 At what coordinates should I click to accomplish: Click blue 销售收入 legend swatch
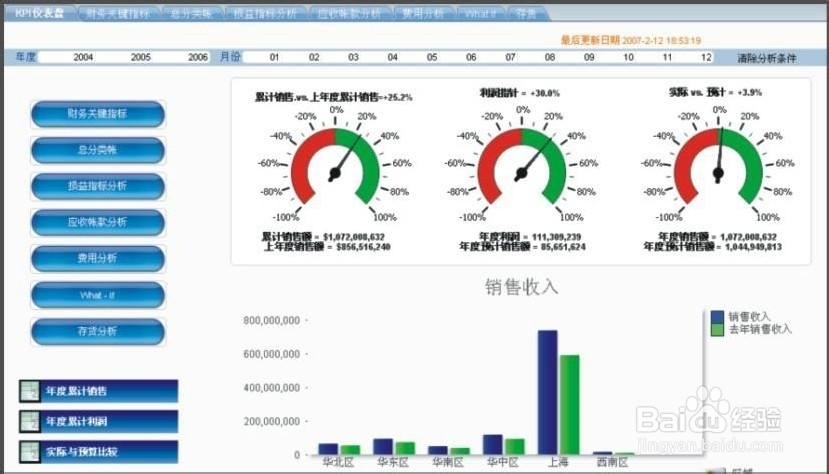click(717, 317)
